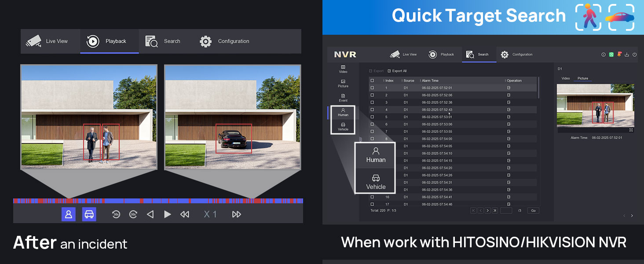Check the select-all checkbox in table header
The width and height of the screenshot is (644, 264).
(x=372, y=81)
